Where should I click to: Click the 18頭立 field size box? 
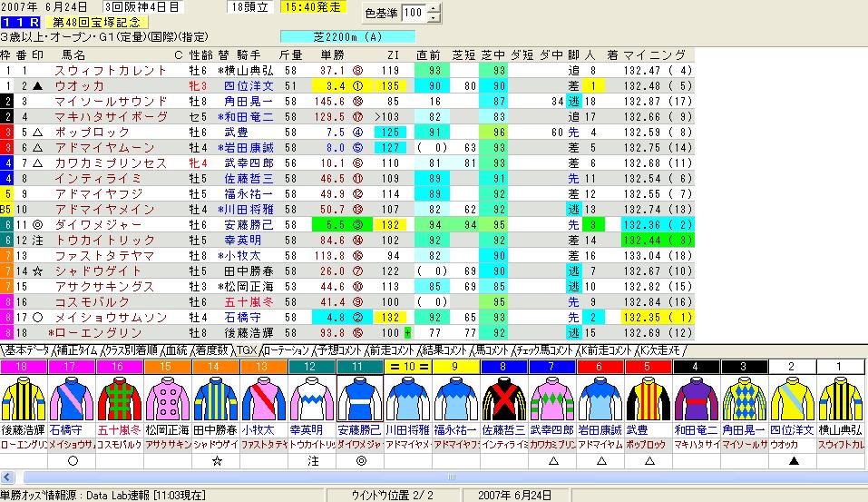pos(249,7)
